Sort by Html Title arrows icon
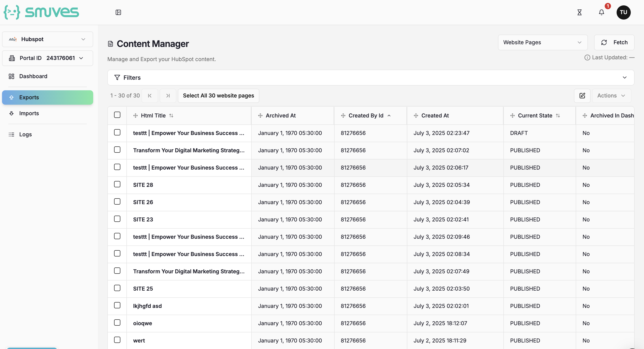This screenshot has width=644, height=349. (171, 115)
